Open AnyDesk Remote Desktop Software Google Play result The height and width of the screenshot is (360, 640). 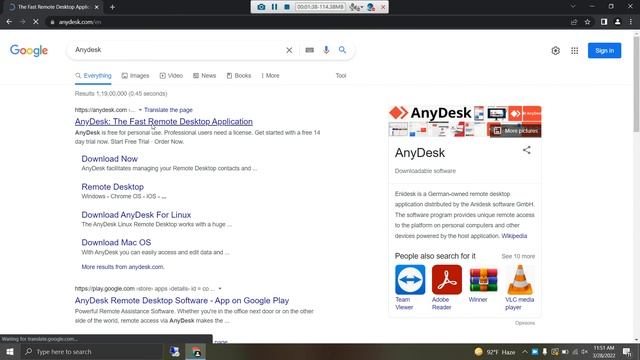coord(182,300)
